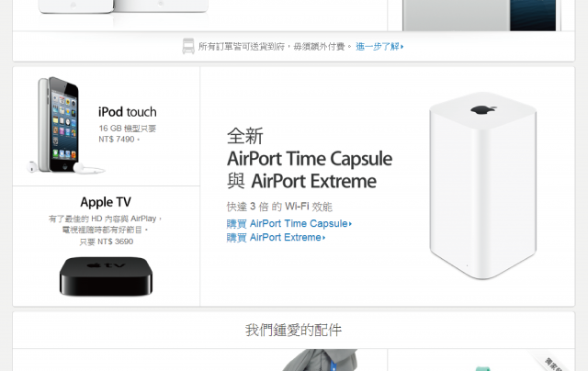This screenshot has width=588, height=371.
Task: Click the black Apple TV box image
Action: 107,276
